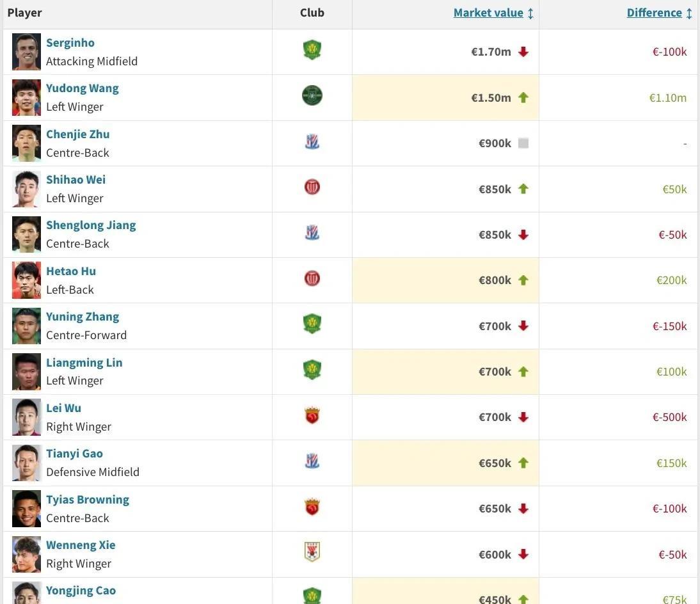Open the club badge in Hetao Hu's row
This screenshot has width=700, height=604.
point(312,278)
